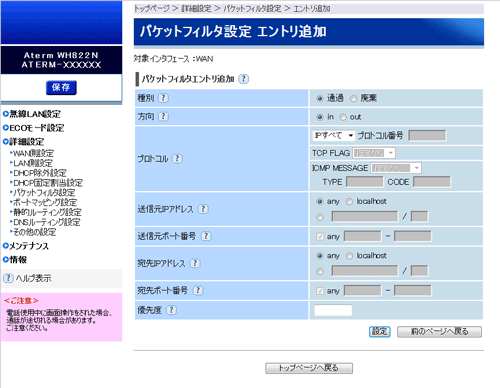500x388 pixels.
Task: Go to その他の設定 in sidebar
Action: point(34,232)
